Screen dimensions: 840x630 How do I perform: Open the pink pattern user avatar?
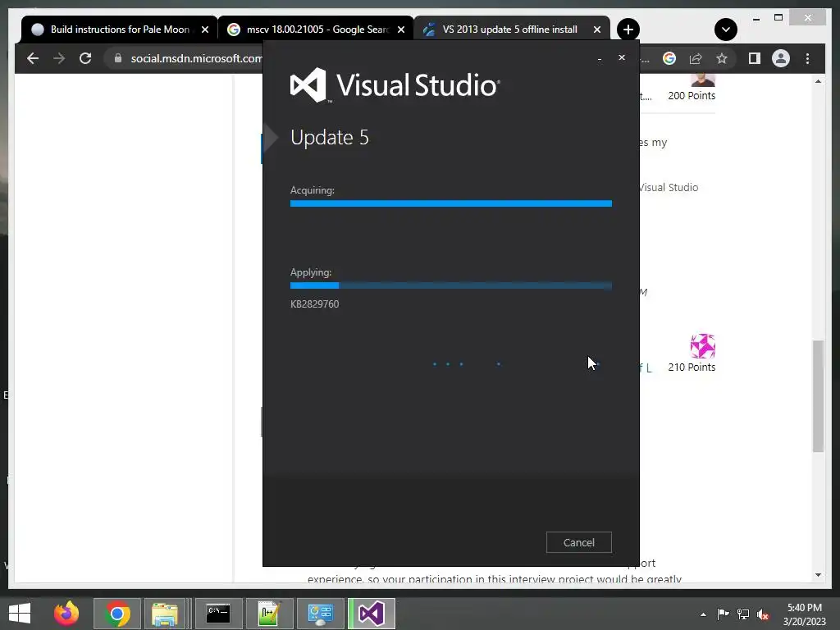702,346
